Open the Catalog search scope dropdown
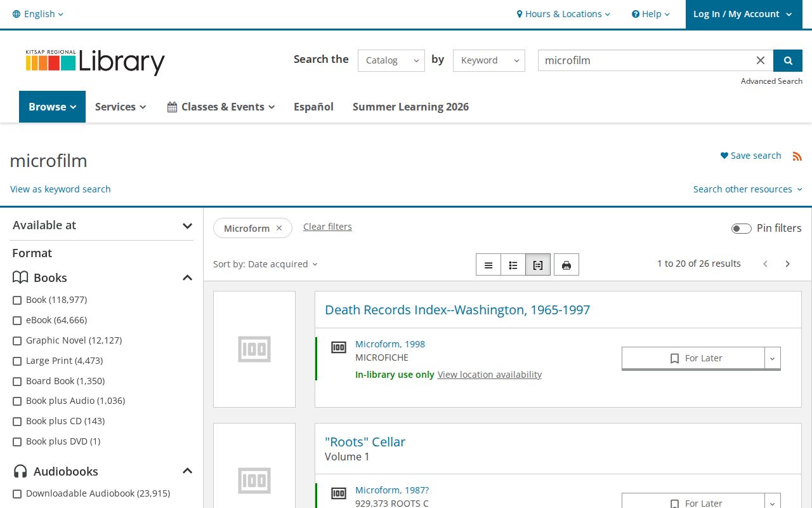The width and height of the screenshot is (812, 508). (x=391, y=60)
